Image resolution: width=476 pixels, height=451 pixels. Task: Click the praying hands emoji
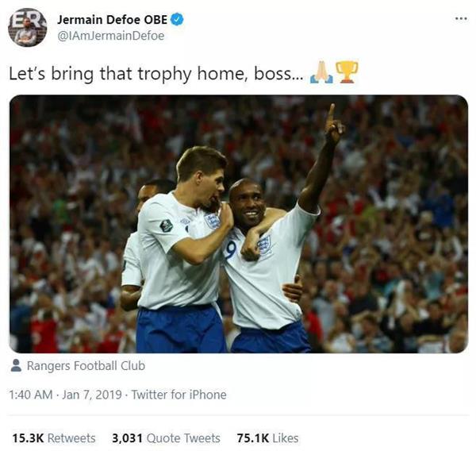click(321, 72)
